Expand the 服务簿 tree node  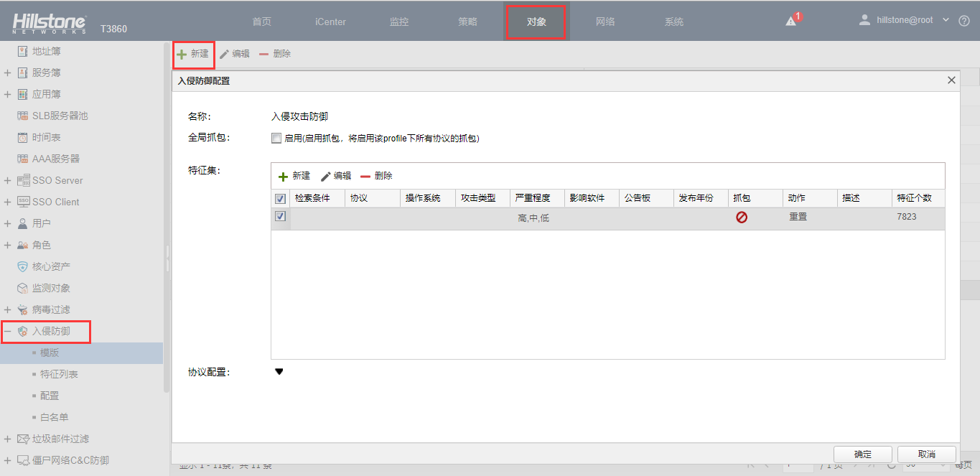[7, 73]
